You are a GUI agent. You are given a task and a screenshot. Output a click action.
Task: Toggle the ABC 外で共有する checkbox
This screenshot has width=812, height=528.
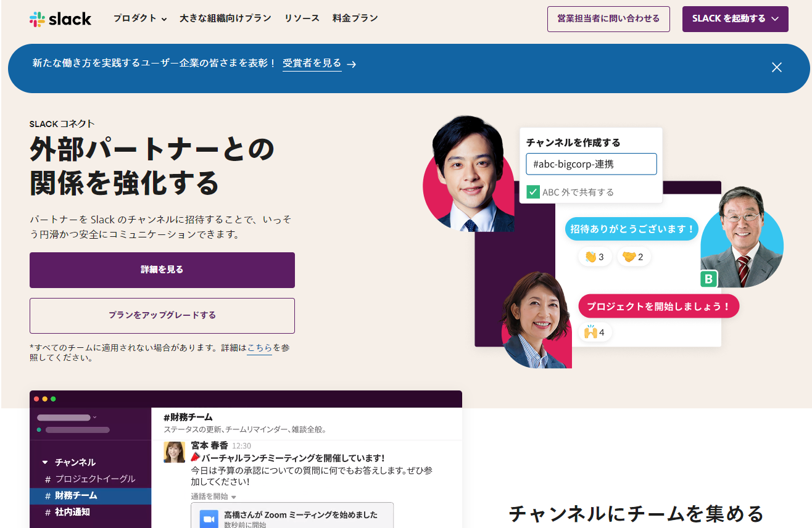coord(533,192)
